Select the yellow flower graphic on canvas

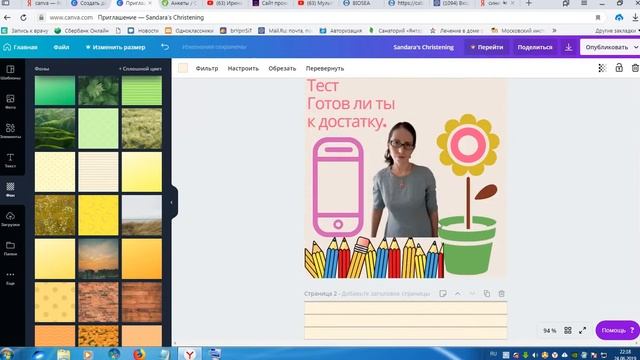click(468, 145)
